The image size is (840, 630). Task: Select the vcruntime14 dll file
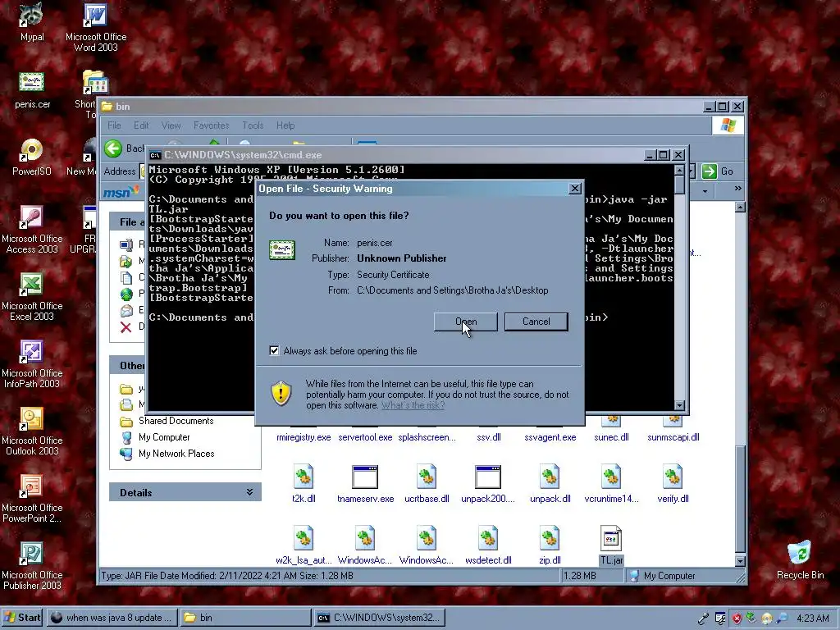(611, 483)
